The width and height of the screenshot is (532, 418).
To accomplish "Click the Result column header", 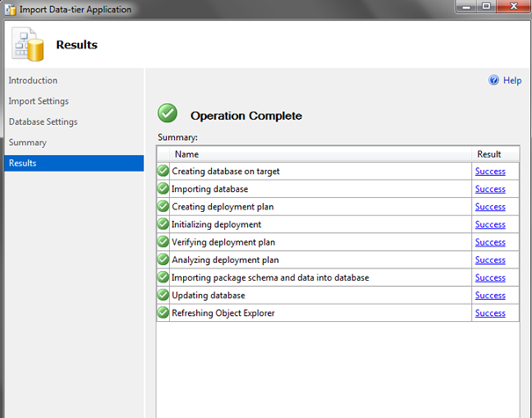I will 495,154.
